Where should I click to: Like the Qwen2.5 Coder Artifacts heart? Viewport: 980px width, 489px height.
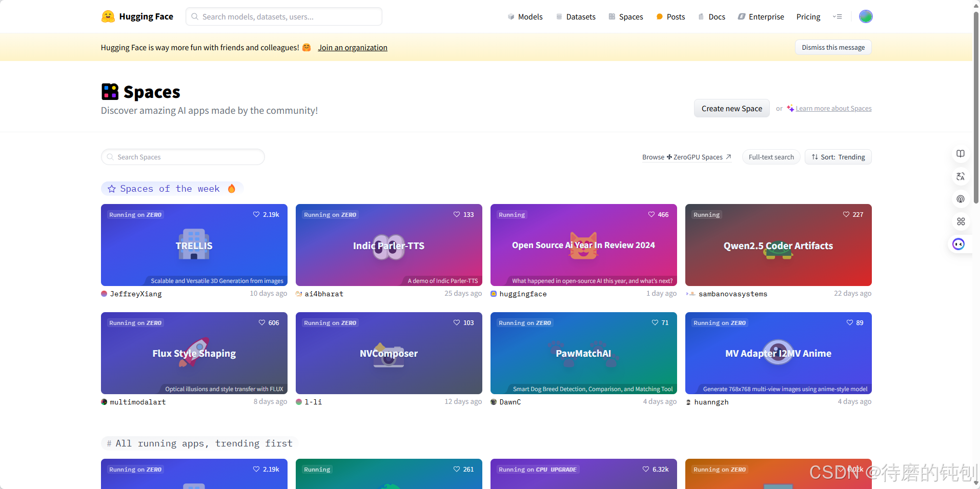pos(846,215)
